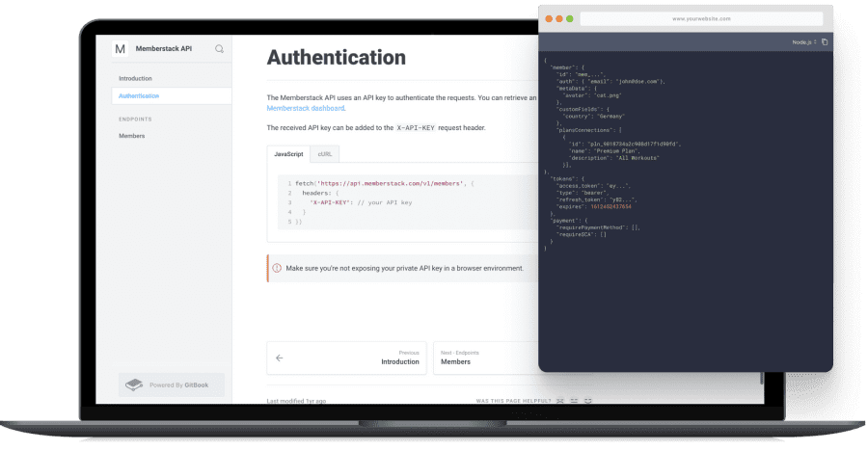Click the www.yourwebsite.com address bar
Image resolution: width=868 pixels, height=451 pixels.
pos(701,19)
